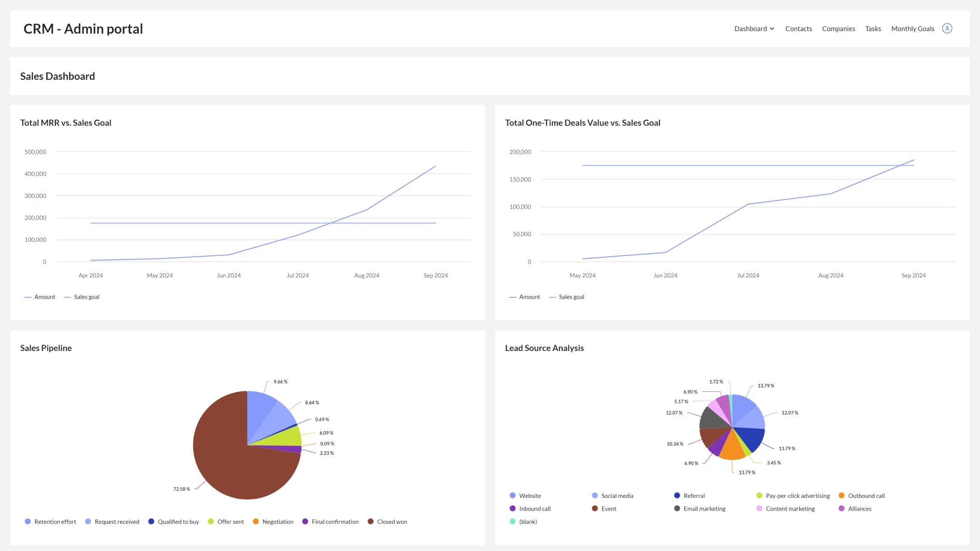This screenshot has width=980, height=551.
Task: Click the Social media legend marker
Action: pos(595,496)
